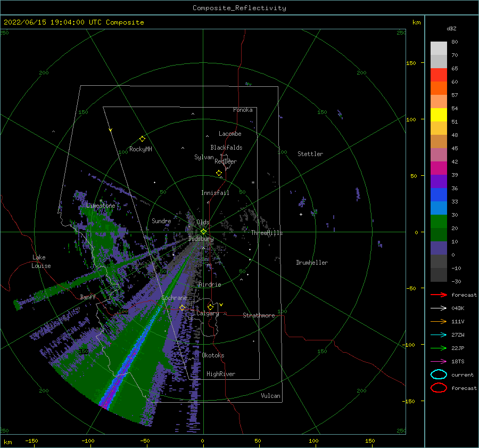Click the yellow diamond marker above Calgary

pyautogui.click(x=210, y=307)
